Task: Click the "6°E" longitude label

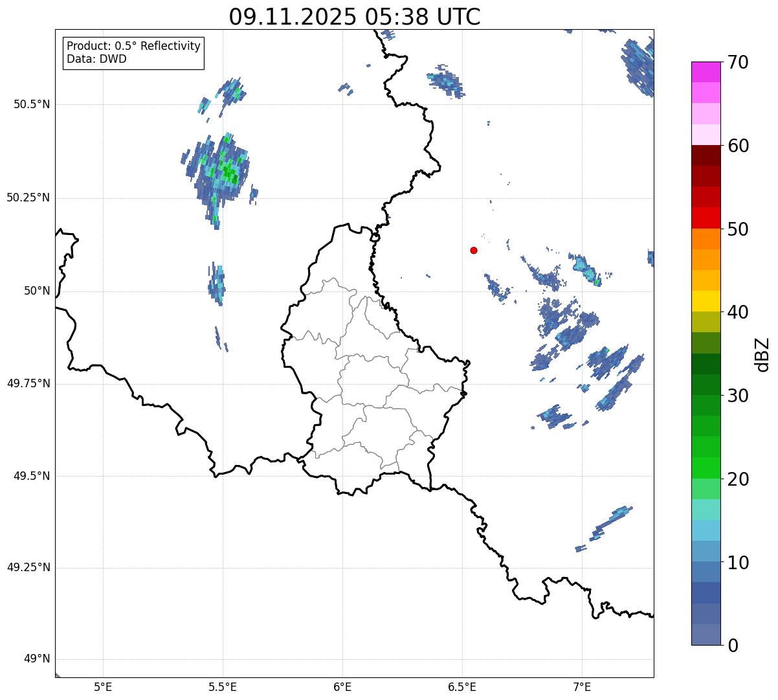Action: pyautogui.click(x=342, y=687)
